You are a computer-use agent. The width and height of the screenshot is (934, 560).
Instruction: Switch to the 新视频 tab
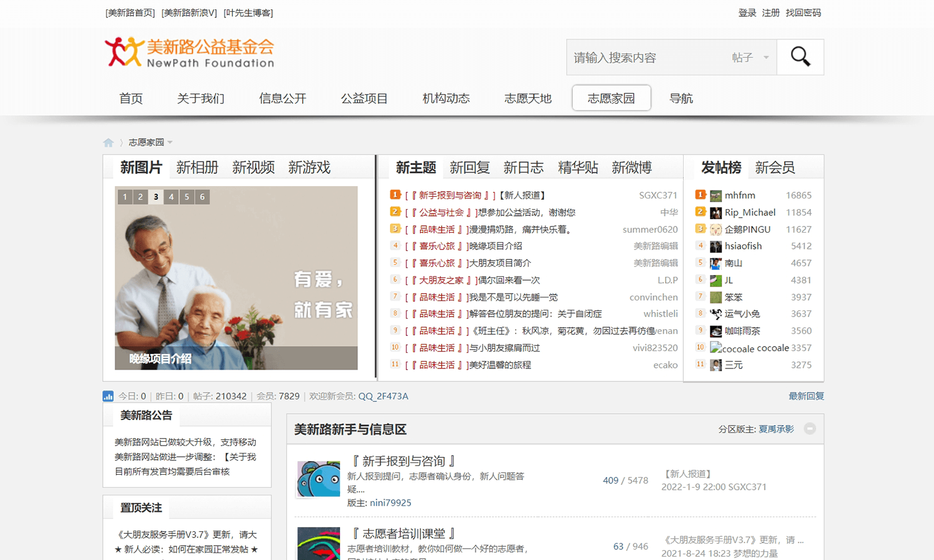[x=253, y=167]
